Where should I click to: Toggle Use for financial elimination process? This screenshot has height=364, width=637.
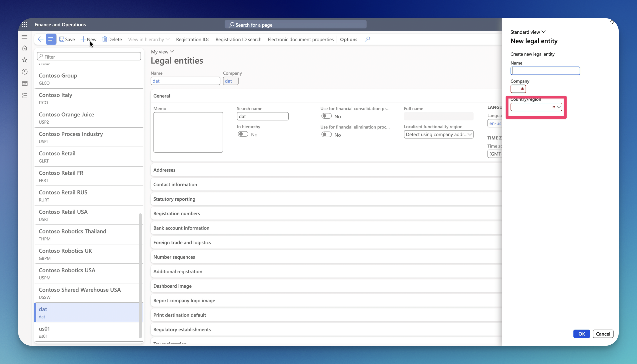click(326, 135)
